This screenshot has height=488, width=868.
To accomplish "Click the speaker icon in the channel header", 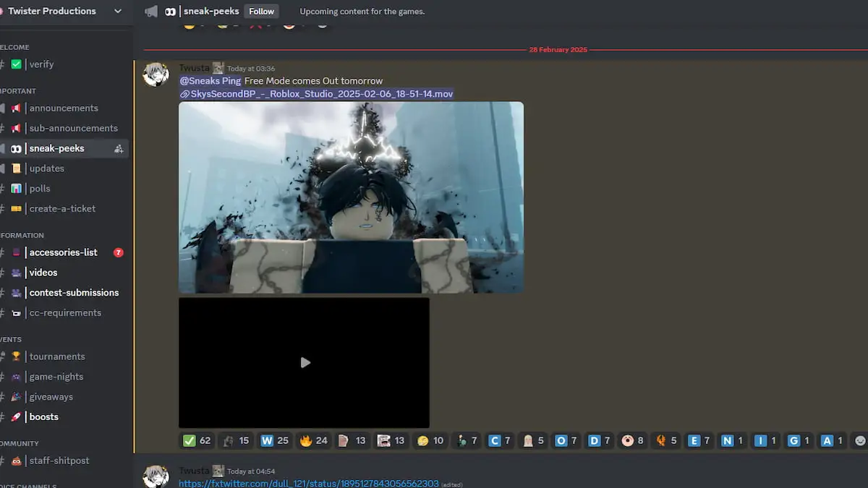I will coord(150,11).
